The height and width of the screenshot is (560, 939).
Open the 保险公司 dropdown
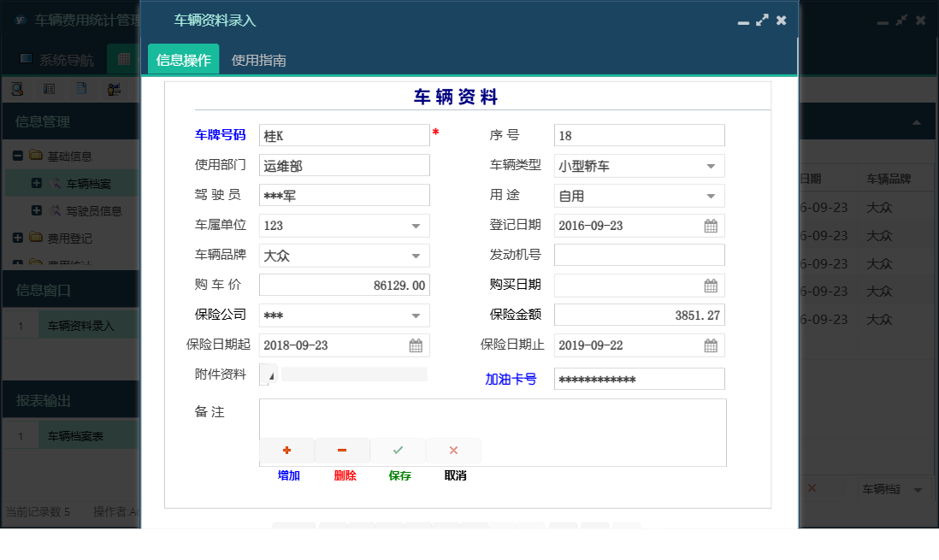coord(416,315)
